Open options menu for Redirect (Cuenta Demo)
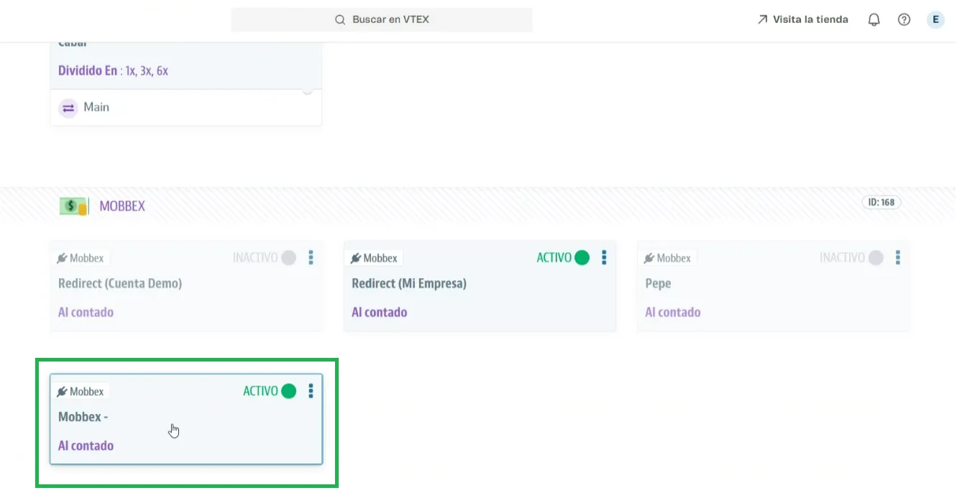The width and height of the screenshot is (980, 498). (311, 257)
